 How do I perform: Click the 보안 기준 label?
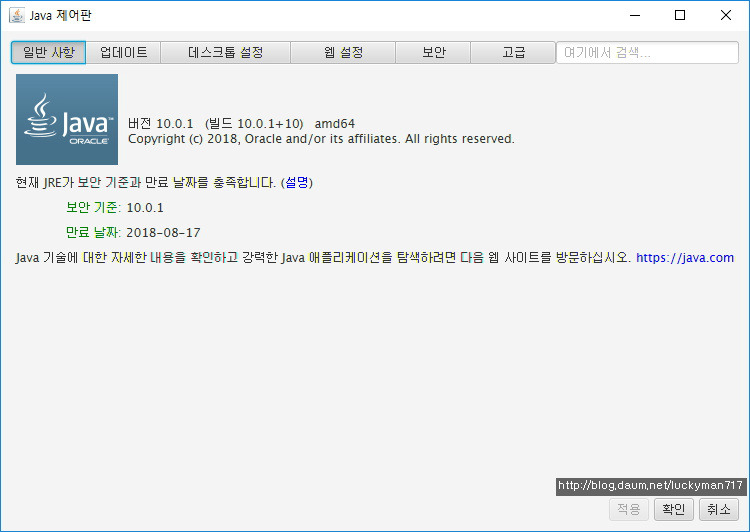click(93, 208)
